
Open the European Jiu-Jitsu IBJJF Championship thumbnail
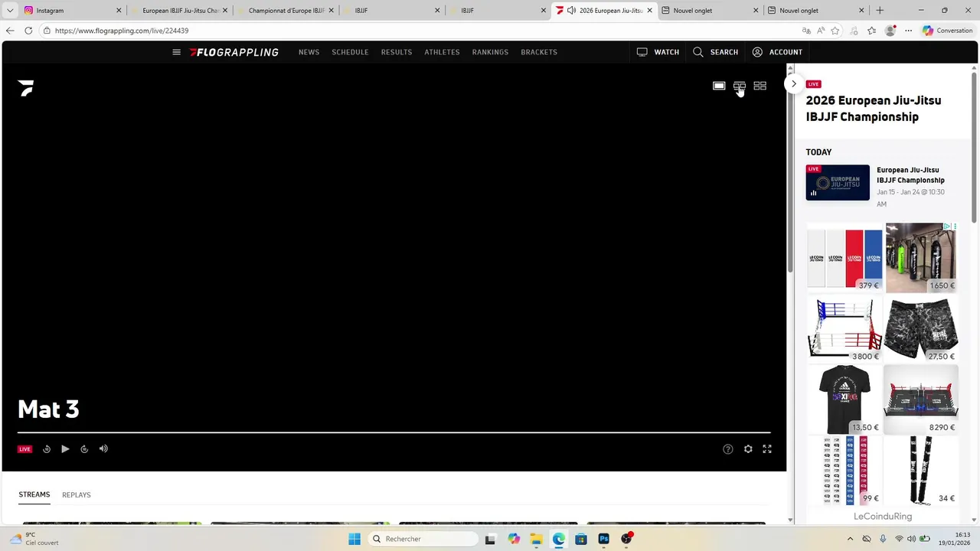coord(838,183)
